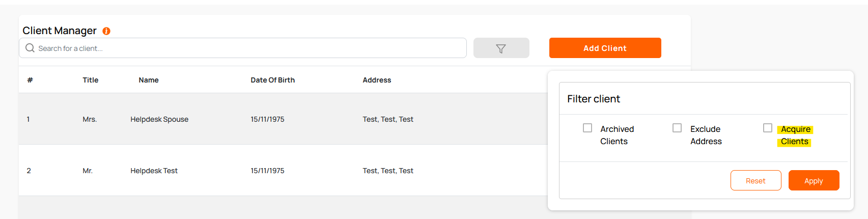Click the search magnifier icon
This screenshot has width=868, height=219.
click(x=30, y=48)
